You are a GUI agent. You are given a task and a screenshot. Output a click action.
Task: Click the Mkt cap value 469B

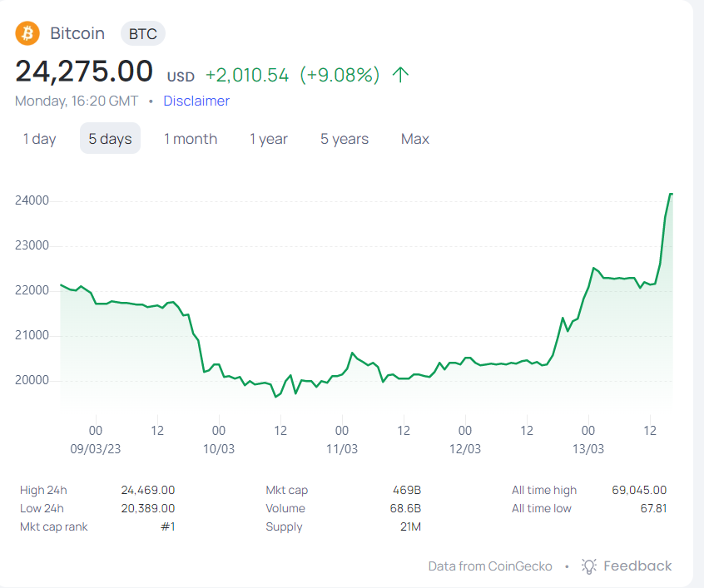[x=407, y=490]
